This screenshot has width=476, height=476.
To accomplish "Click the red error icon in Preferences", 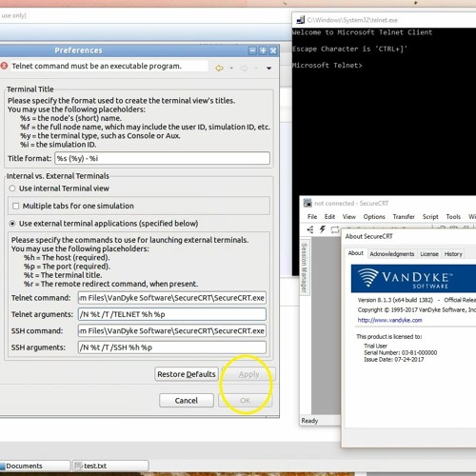I will 4,66.
